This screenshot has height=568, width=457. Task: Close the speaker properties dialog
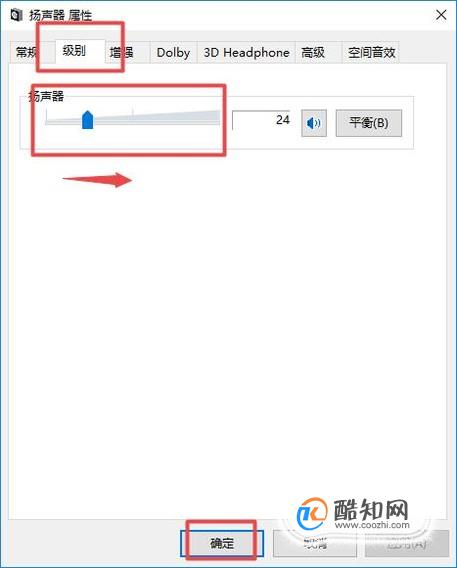pos(441,15)
